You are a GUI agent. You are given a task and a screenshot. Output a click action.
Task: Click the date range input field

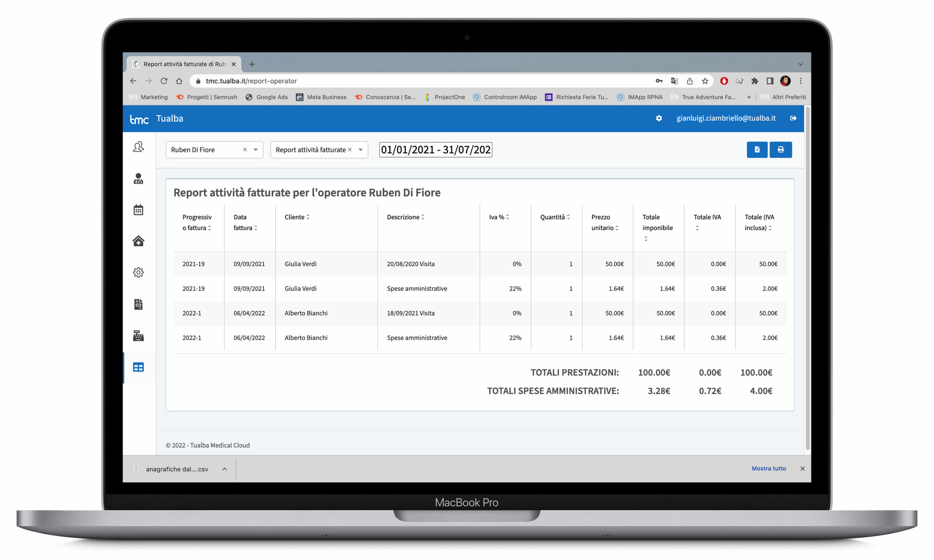[435, 150]
